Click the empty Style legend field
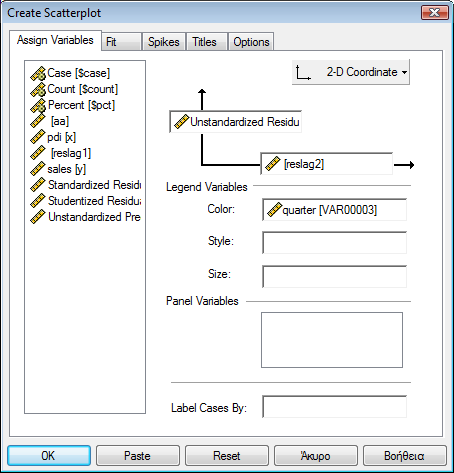Screen dimensions: 454x473 click(x=334, y=243)
